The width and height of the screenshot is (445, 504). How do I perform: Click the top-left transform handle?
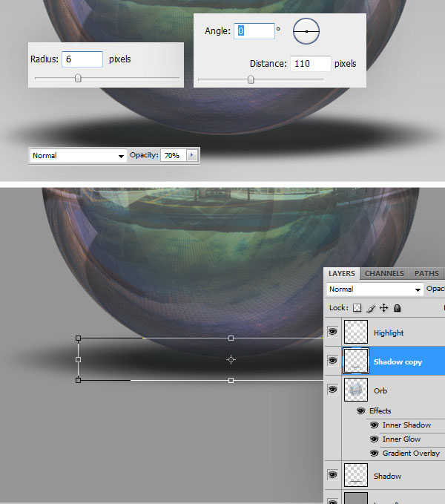[78, 338]
